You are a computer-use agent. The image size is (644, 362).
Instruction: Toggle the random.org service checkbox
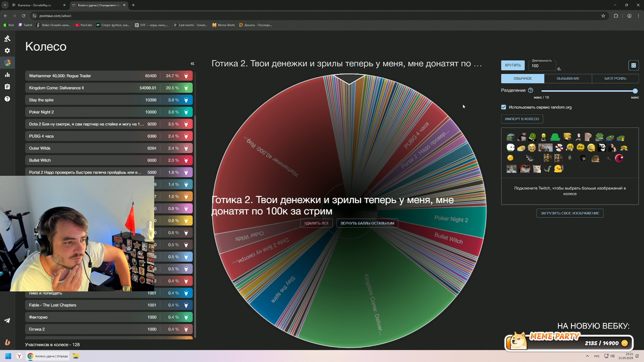click(503, 107)
